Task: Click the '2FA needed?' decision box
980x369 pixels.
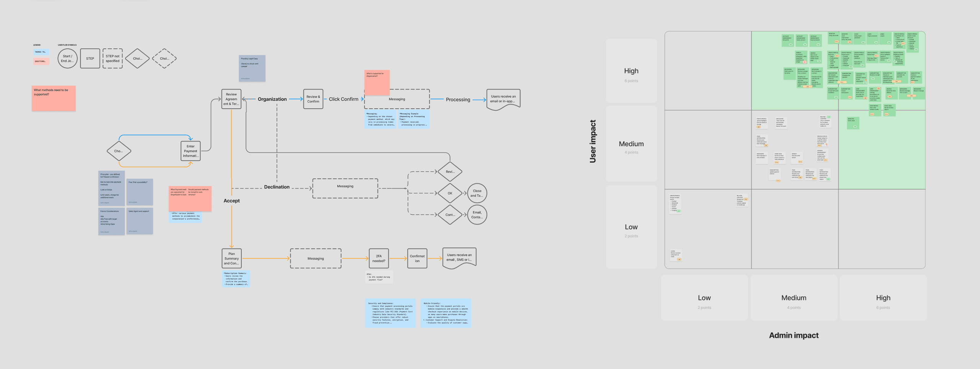Action: (x=378, y=258)
